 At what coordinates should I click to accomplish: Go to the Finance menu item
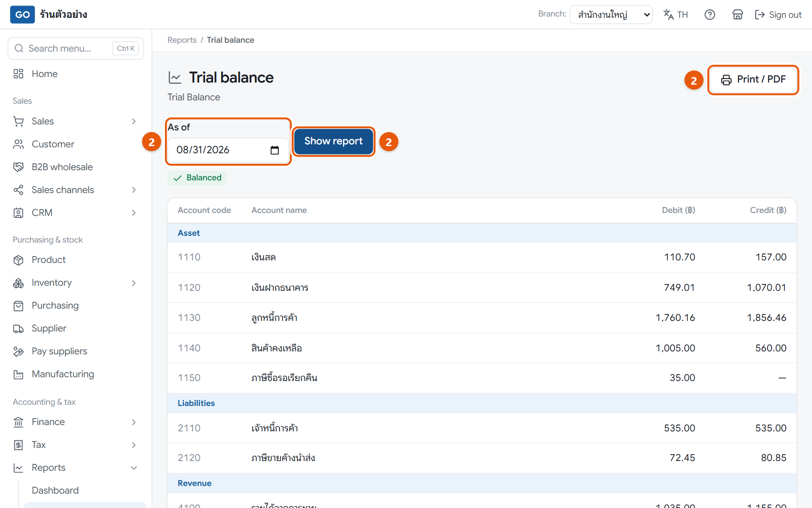point(76,422)
